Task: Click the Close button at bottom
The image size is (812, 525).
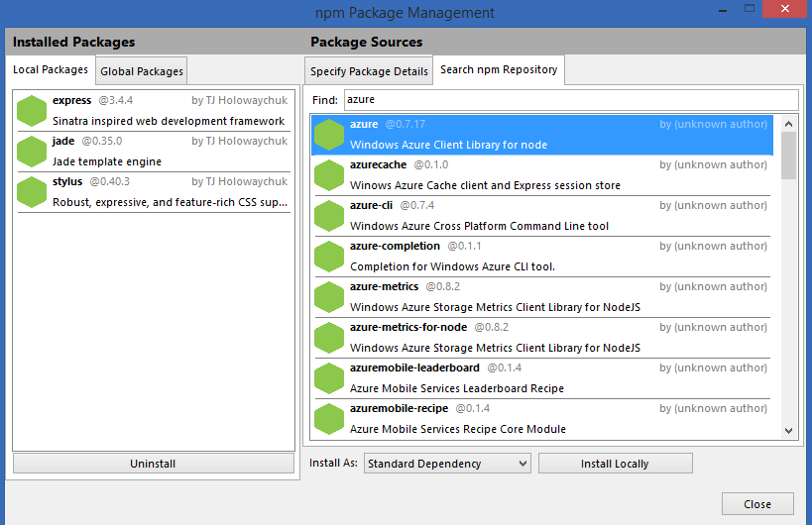Action: pos(757,504)
